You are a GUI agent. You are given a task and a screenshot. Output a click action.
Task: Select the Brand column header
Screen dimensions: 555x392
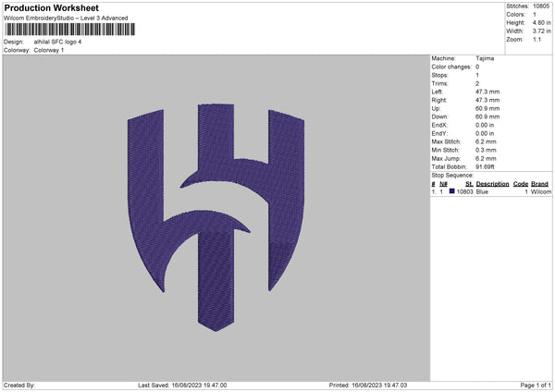(539, 183)
